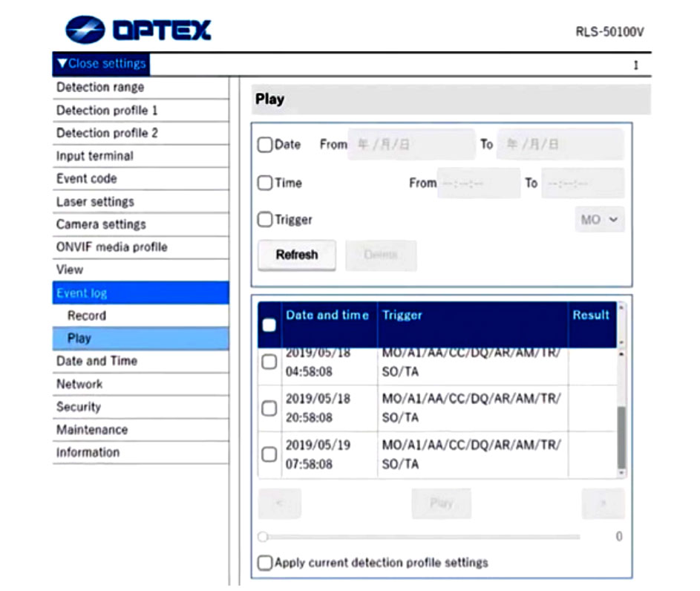Image resolution: width=700 pixels, height=591 pixels.
Task: Click the playback position slider
Action: click(x=419, y=536)
